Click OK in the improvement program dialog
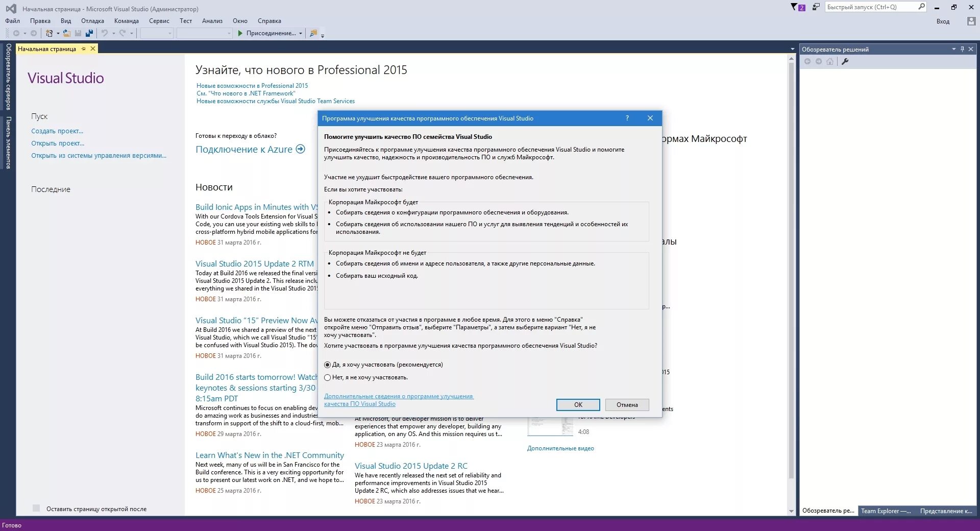Viewport: 980px width, 531px height. [578, 405]
